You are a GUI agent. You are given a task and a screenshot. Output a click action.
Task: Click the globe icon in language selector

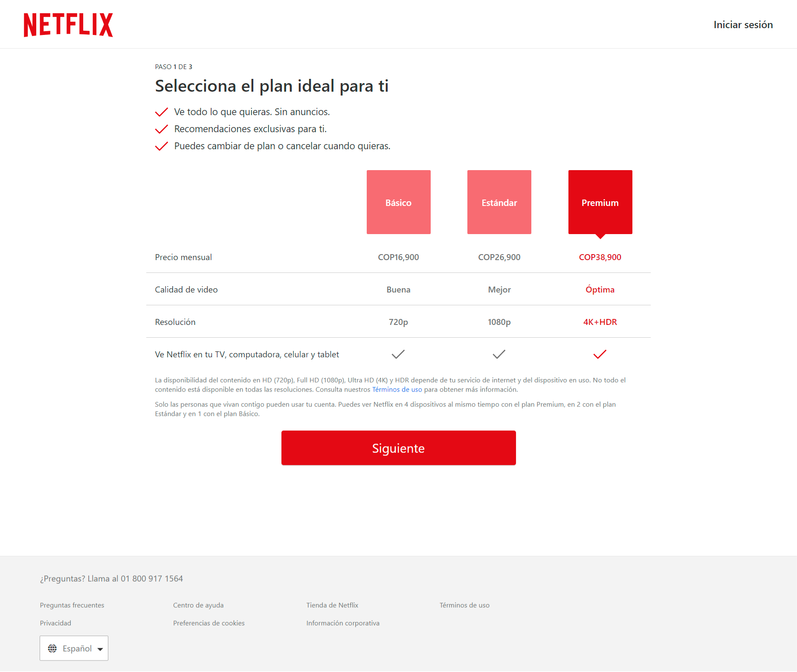pos(52,649)
